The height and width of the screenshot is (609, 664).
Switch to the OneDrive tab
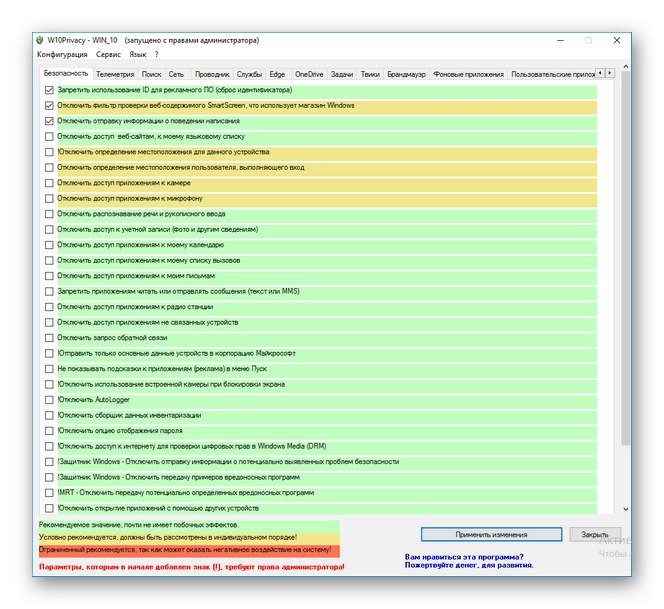pos(309,74)
